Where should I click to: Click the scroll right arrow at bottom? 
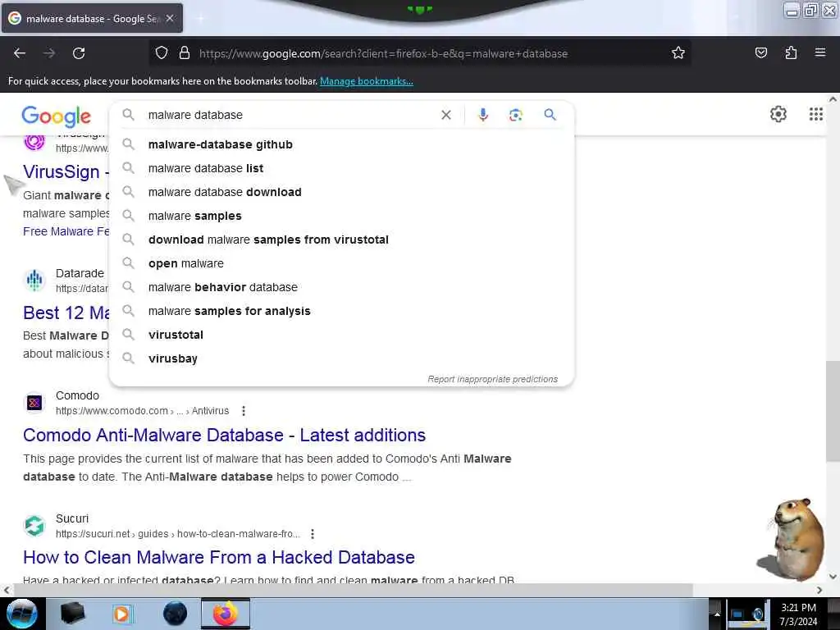pos(819,590)
